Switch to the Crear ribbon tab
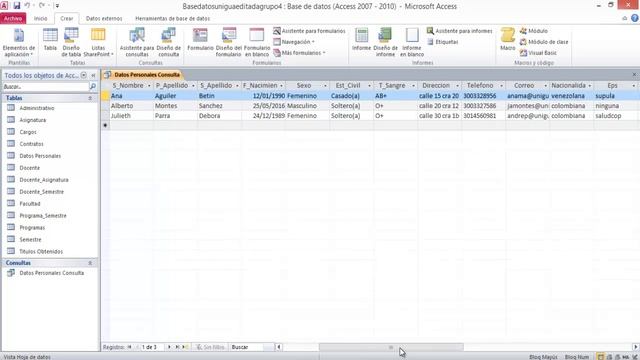640x360 pixels. pos(67,18)
